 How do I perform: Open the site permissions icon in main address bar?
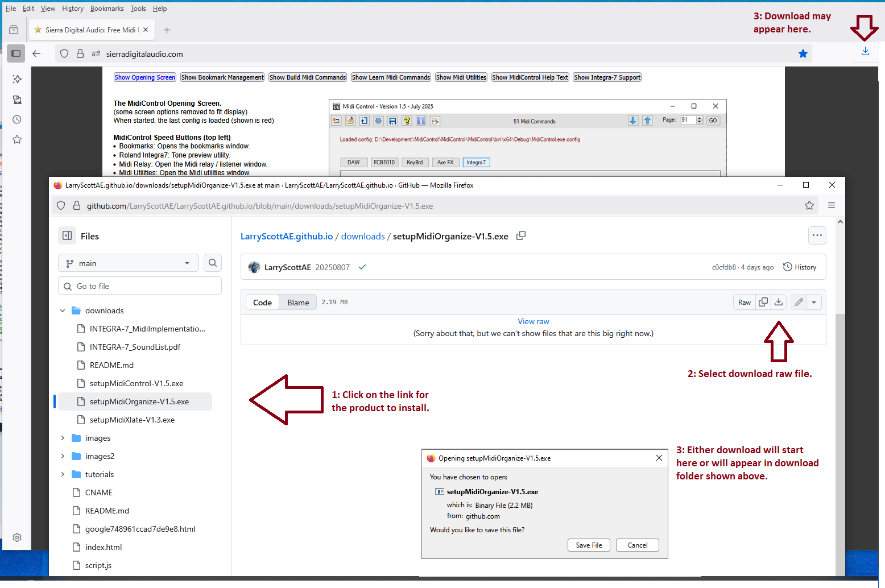pos(96,53)
